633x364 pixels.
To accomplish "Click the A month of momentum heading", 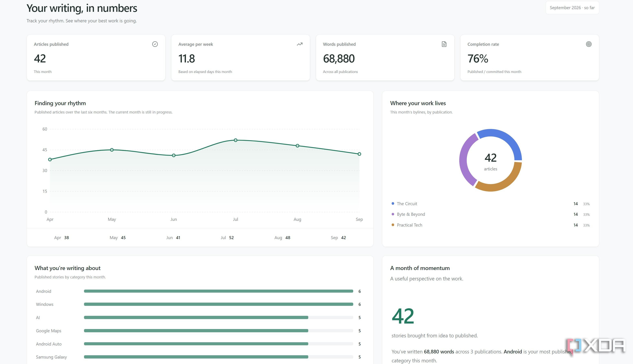I will click(420, 268).
